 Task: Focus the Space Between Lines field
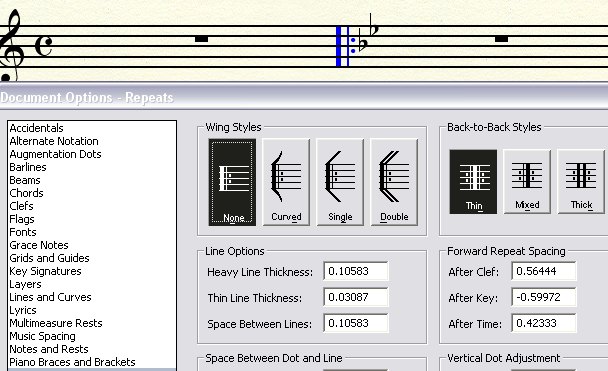(x=356, y=323)
